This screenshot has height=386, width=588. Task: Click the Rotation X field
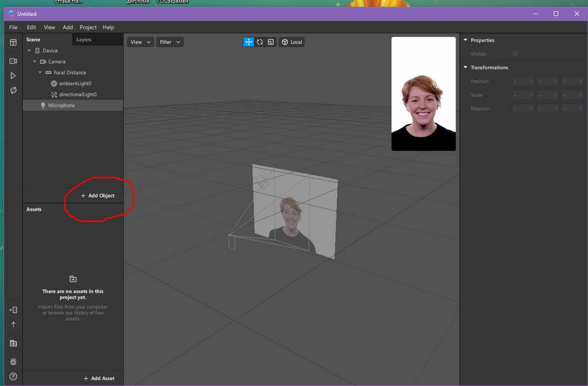click(x=523, y=109)
